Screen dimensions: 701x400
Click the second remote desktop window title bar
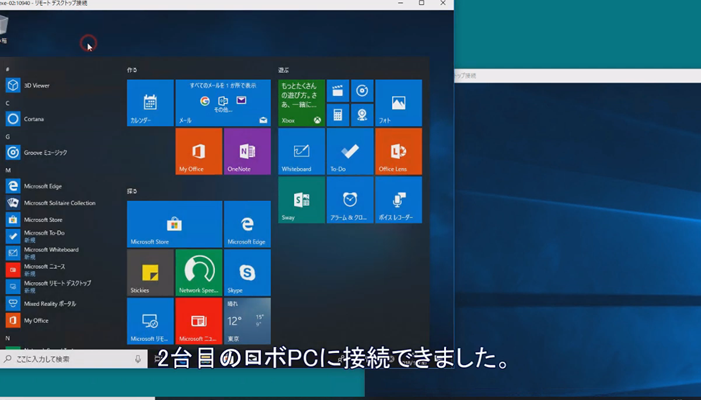pos(578,76)
